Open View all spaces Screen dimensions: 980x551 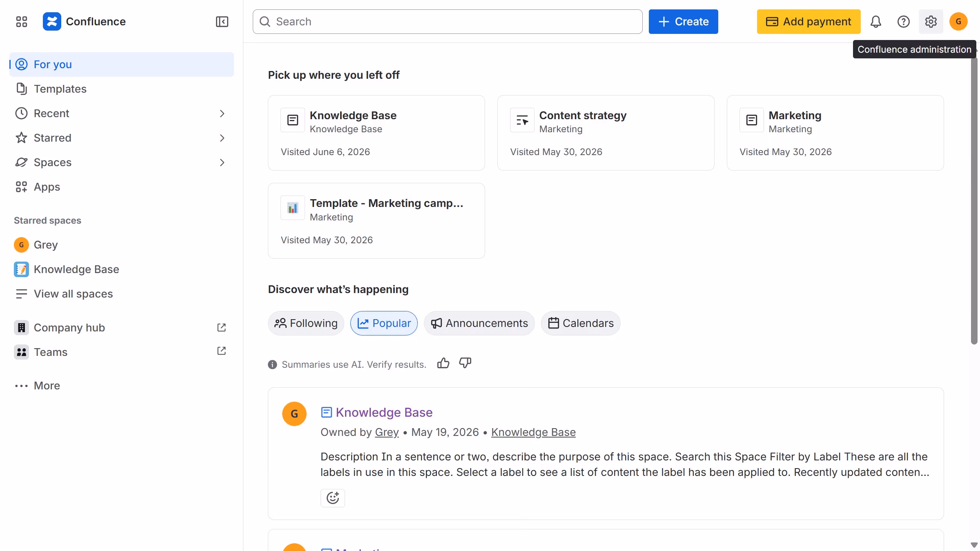coord(122,294)
